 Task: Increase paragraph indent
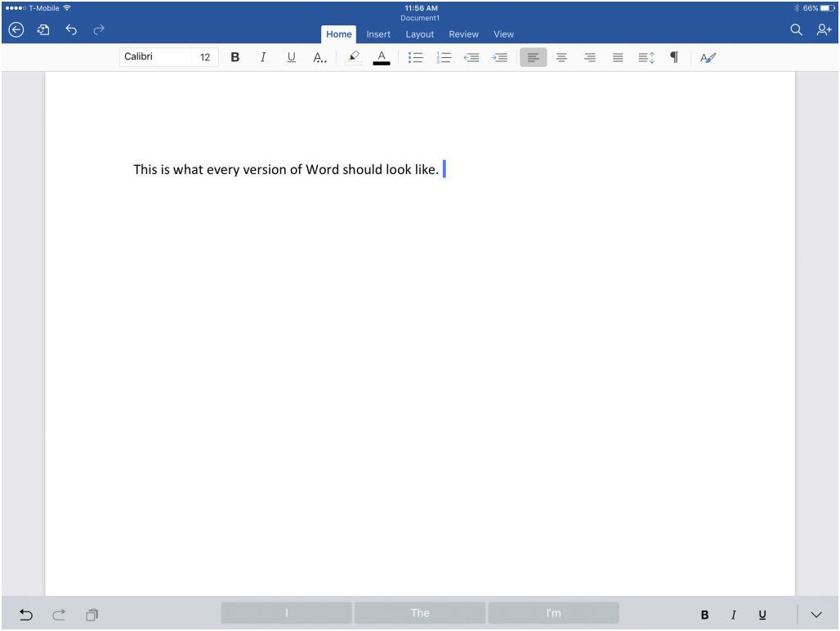[x=500, y=57]
